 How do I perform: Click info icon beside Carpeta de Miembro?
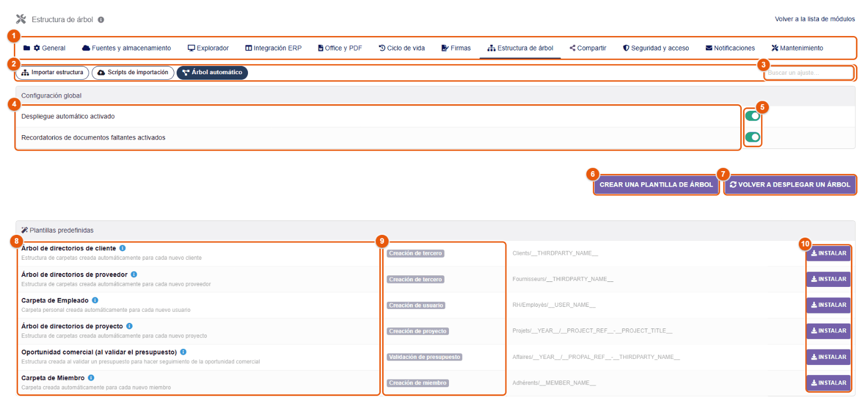coord(91,378)
